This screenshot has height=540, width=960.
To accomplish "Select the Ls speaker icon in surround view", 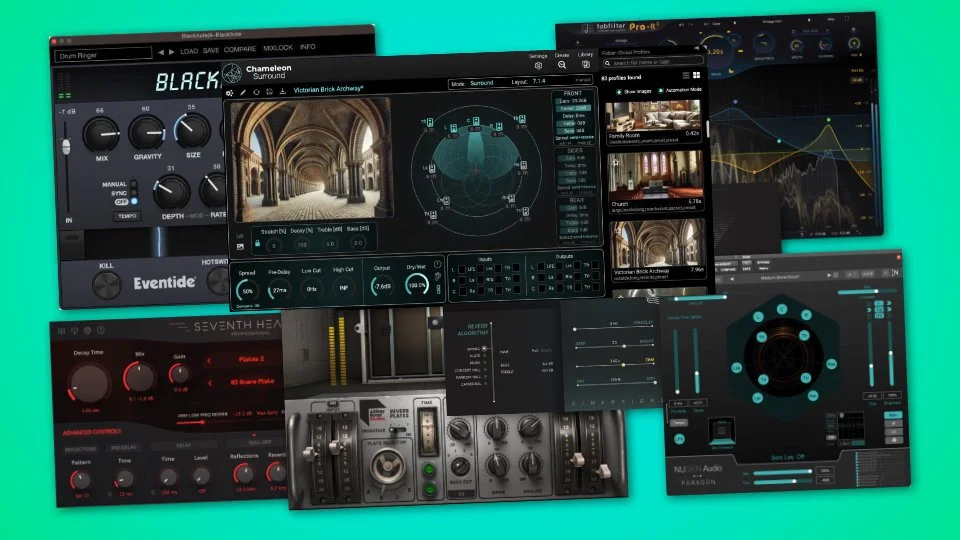I will [x=432, y=168].
